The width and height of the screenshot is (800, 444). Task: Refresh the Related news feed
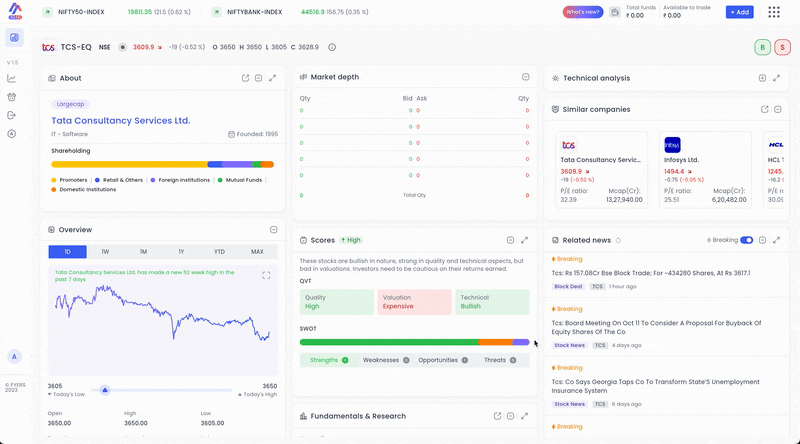(618, 240)
